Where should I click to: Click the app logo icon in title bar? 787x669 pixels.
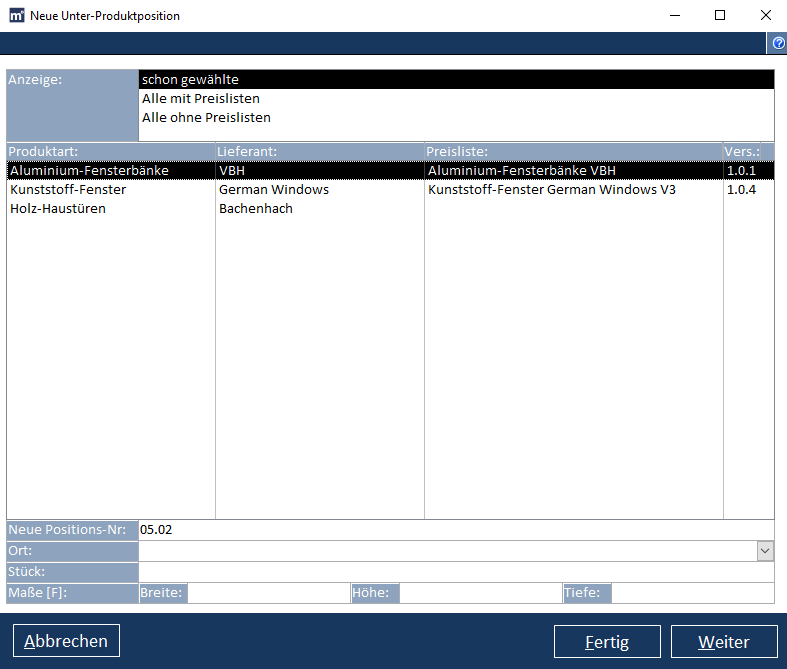click(x=15, y=16)
